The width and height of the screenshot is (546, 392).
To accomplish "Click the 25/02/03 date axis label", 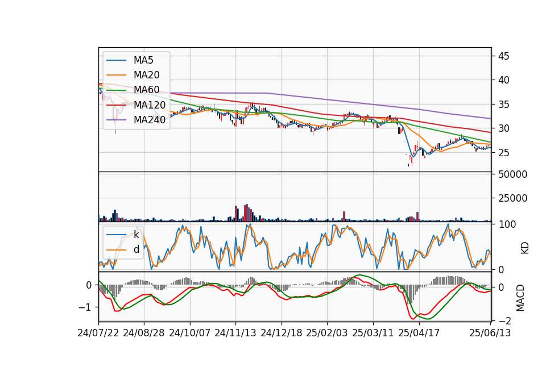I will tap(327, 333).
